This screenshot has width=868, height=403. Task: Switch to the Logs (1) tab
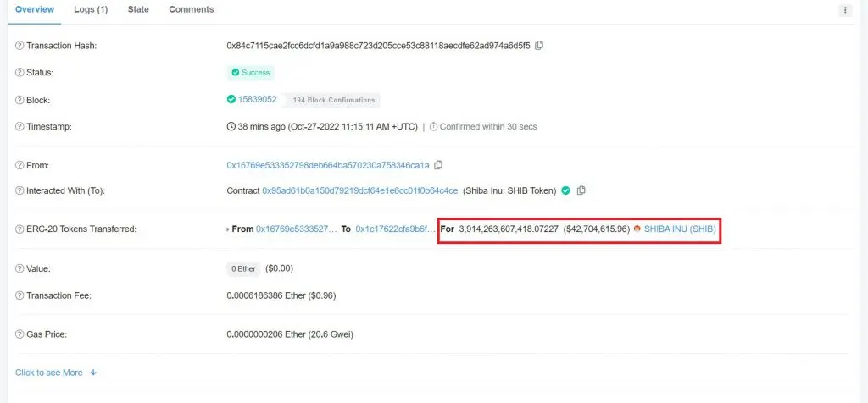pos(91,9)
